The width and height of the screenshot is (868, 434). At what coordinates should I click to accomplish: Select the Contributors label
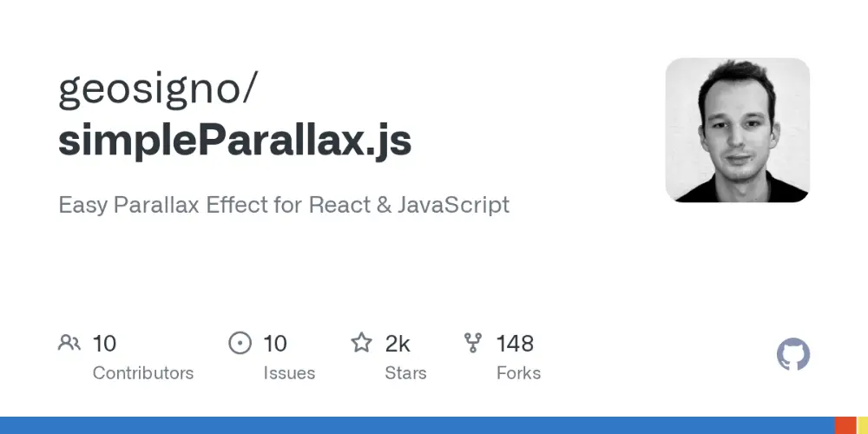143,373
